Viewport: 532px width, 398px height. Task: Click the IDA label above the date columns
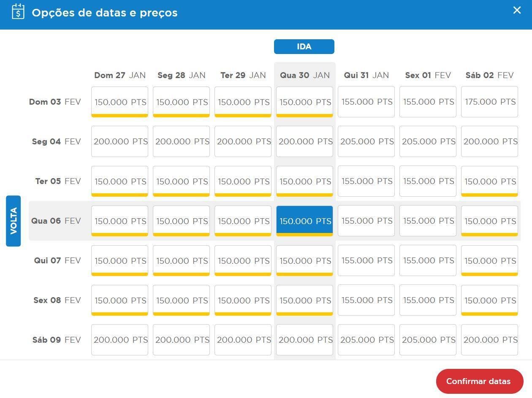[304, 47]
